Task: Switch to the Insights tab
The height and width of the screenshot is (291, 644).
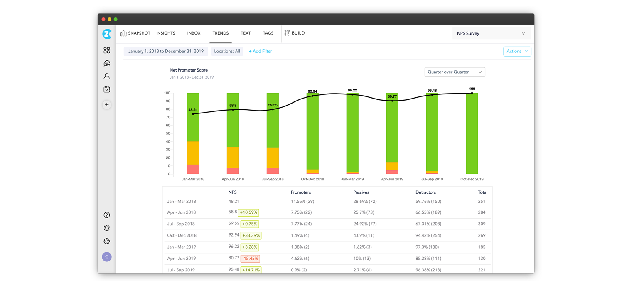Action: coord(166,33)
